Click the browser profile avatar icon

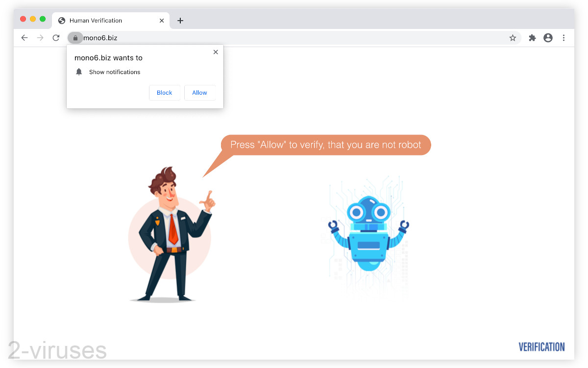548,38
